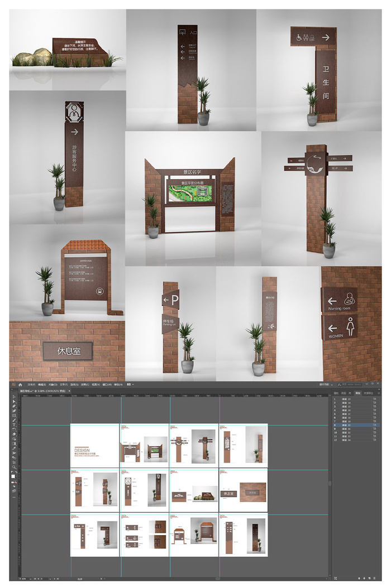Select the Eyedropper tool
This screenshot has height=588, width=391.
coord(14,449)
